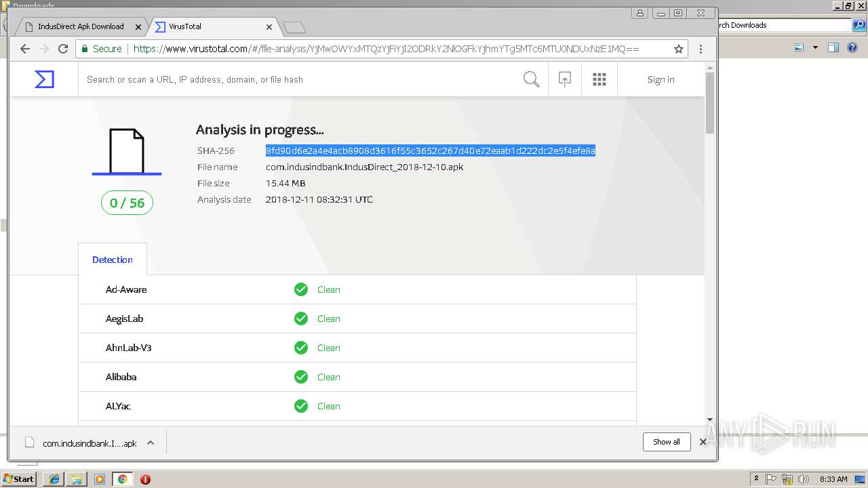Image resolution: width=868 pixels, height=488 pixels.
Task: Reload the VirusTotal page
Action: point(63,49)
